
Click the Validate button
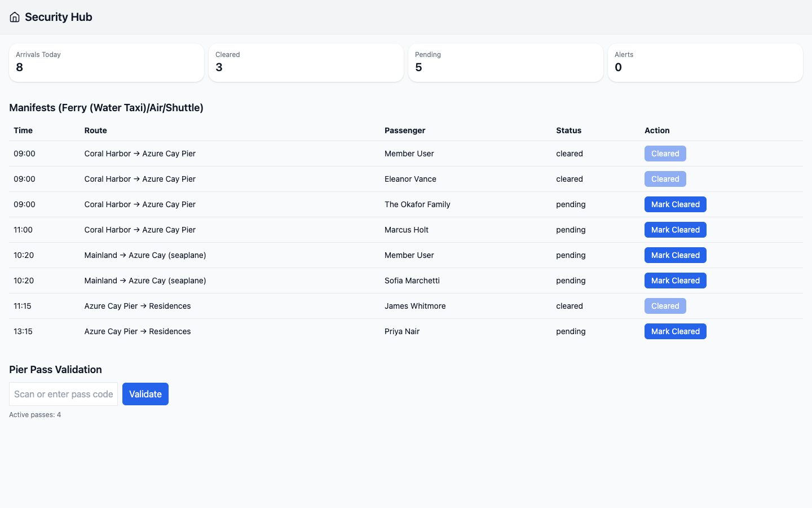tap(145, 394)
